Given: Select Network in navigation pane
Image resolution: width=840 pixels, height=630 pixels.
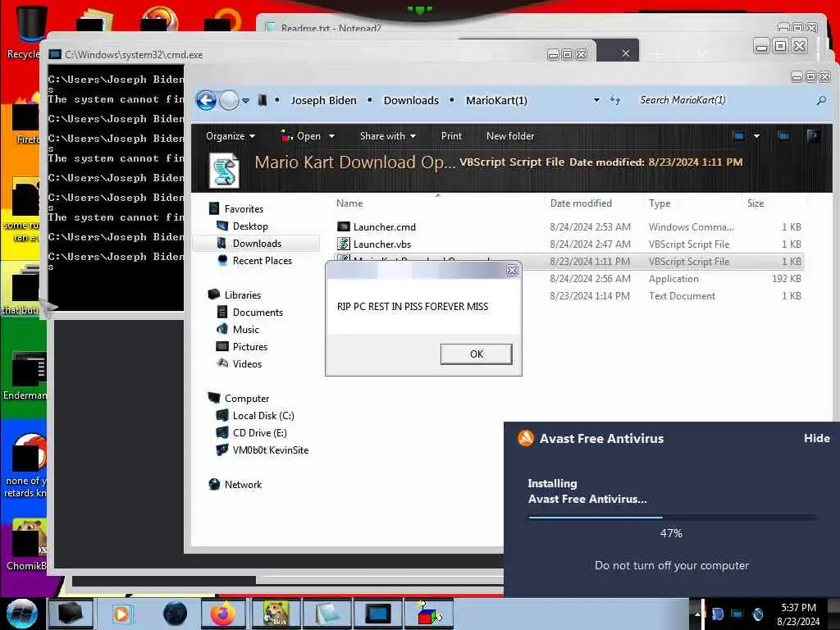Looking at the screenshot, I should click(243, 485).
